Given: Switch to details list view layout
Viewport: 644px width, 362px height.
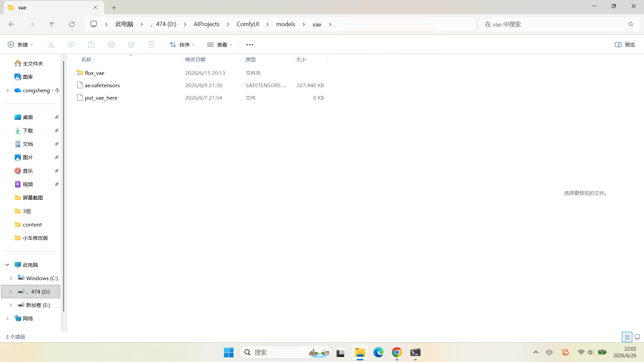Looking at the screenshot, I should (x=627, y=337).
